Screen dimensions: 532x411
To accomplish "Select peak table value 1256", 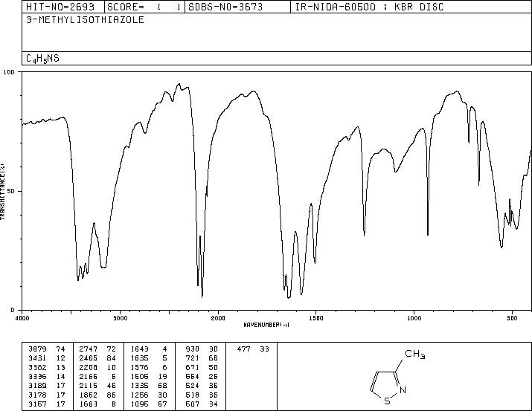I will (139, 395).
